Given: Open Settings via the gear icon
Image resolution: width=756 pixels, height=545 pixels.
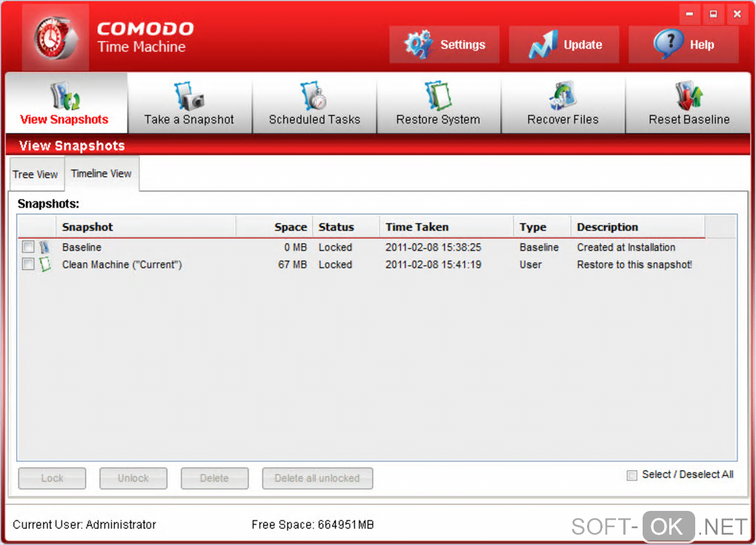Looking at the screenshot, I should 419,44.
